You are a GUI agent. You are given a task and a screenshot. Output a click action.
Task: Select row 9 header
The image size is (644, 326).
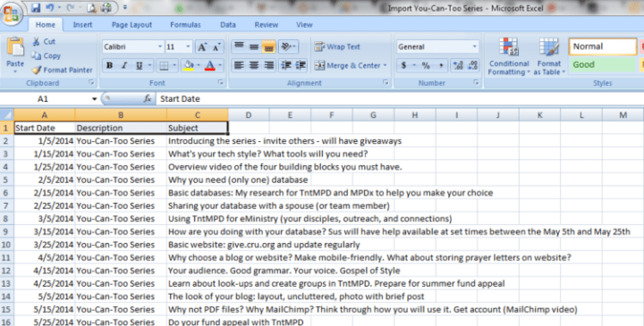(x=6, y=231)
